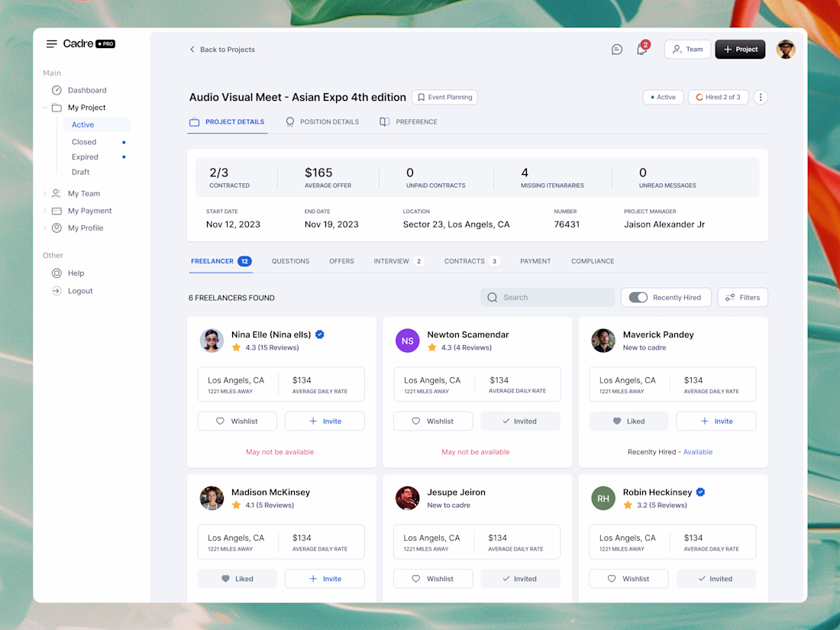This screenshot has width=840, height=630.
Task: Open the Offers tab
Action: (341, 261)
